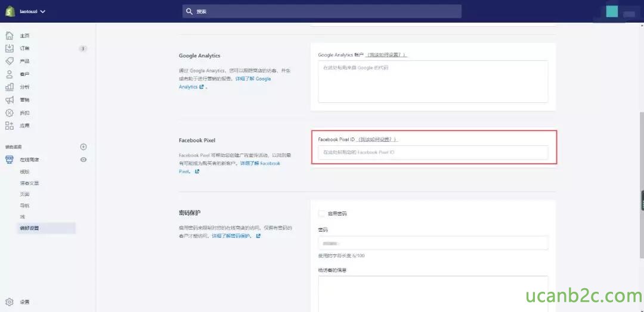View online store via eye icon
The width and height of the screenshot is (644, 312).
coord(83,160)
